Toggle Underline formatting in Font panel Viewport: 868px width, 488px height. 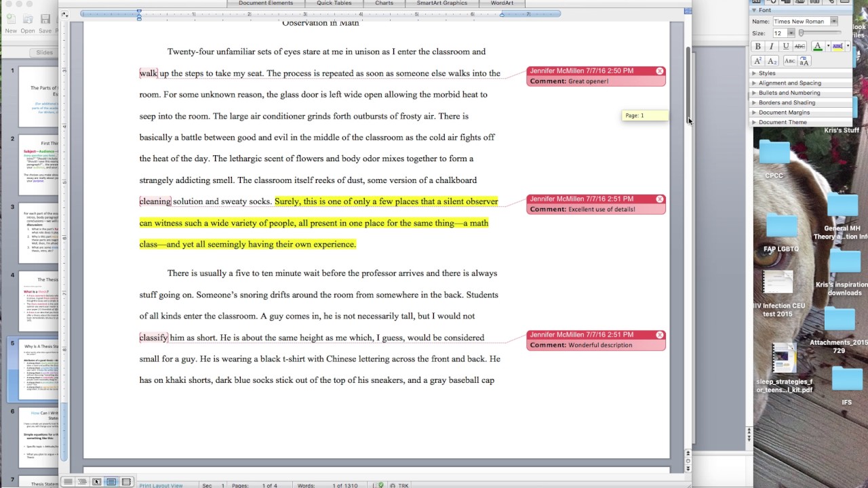click(785, 46)
